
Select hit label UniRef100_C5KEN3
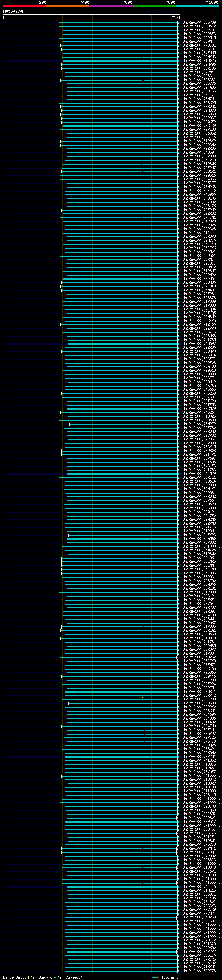coord(199,569)
